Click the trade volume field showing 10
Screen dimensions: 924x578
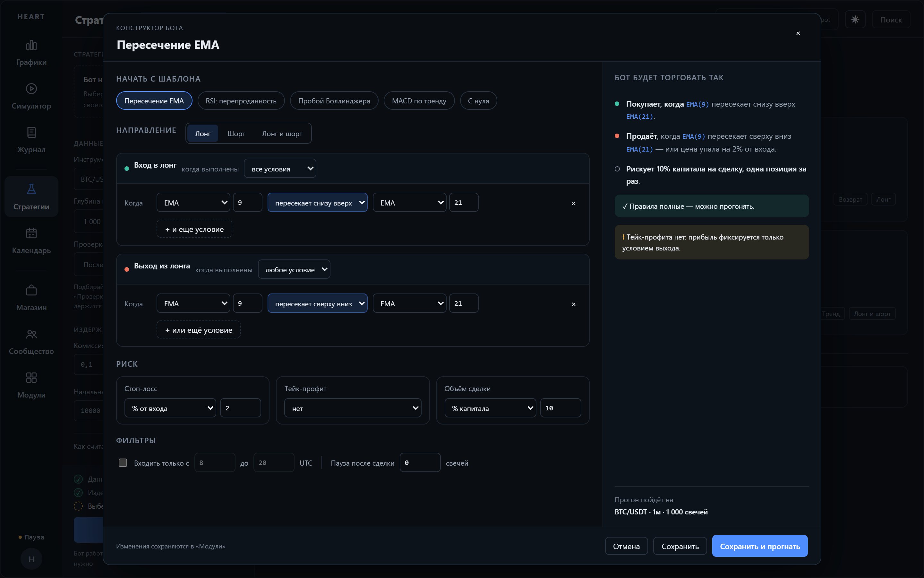pyautogui.click(x=560, y=408)
